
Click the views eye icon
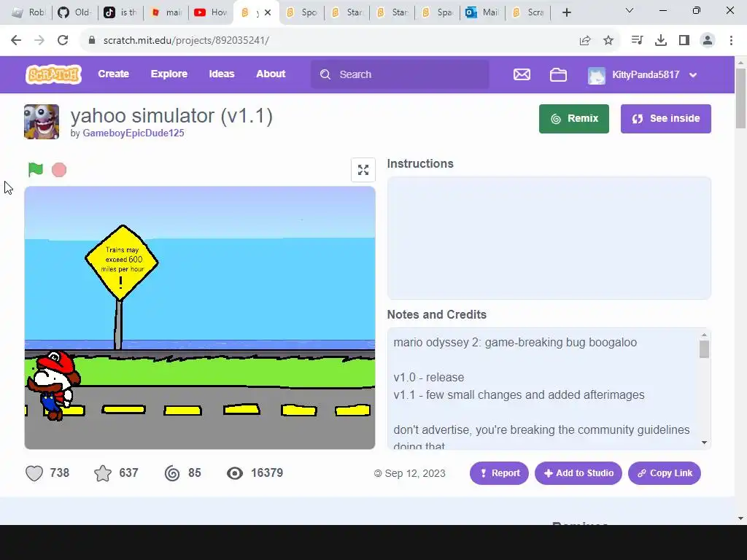235,473
